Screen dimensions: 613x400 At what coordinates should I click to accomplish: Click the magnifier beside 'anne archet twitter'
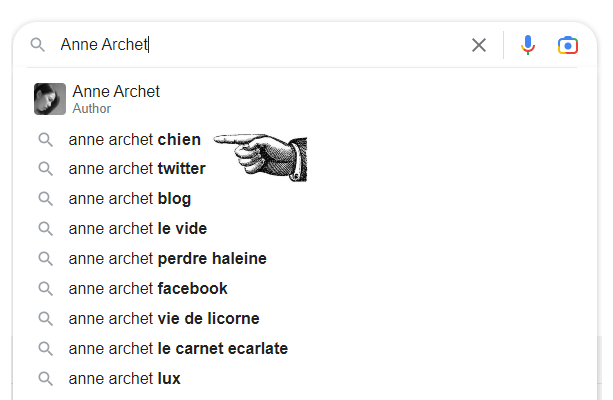(45, 169)
